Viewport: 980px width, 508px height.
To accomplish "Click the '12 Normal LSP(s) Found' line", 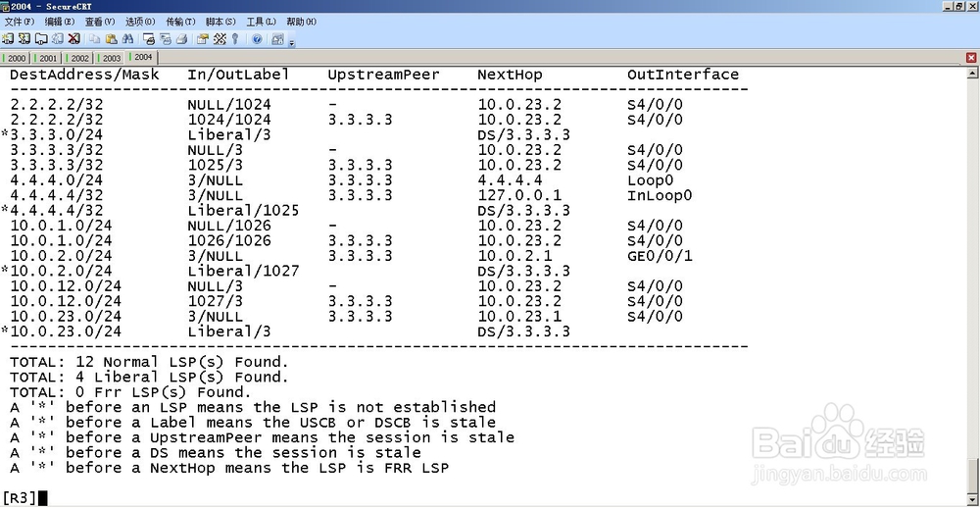I will pos(149,362).
